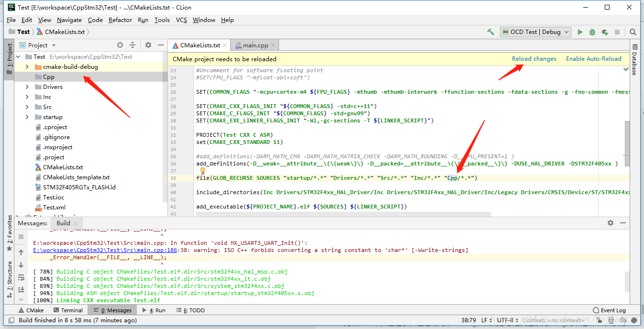Screen dimensions: 644x329
Task: Click Enable Auto-Reload link
Action: click(x=594, y=59)
